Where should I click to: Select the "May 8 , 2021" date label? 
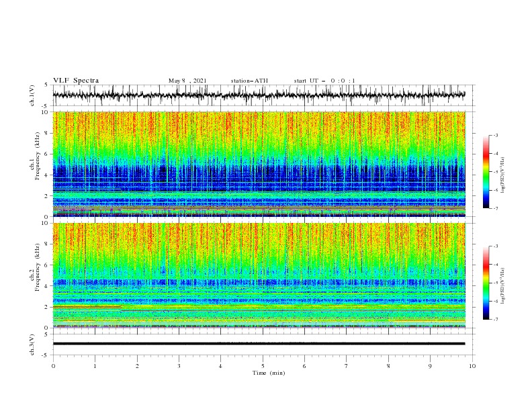pyautogui.click(x=187, y=81)
